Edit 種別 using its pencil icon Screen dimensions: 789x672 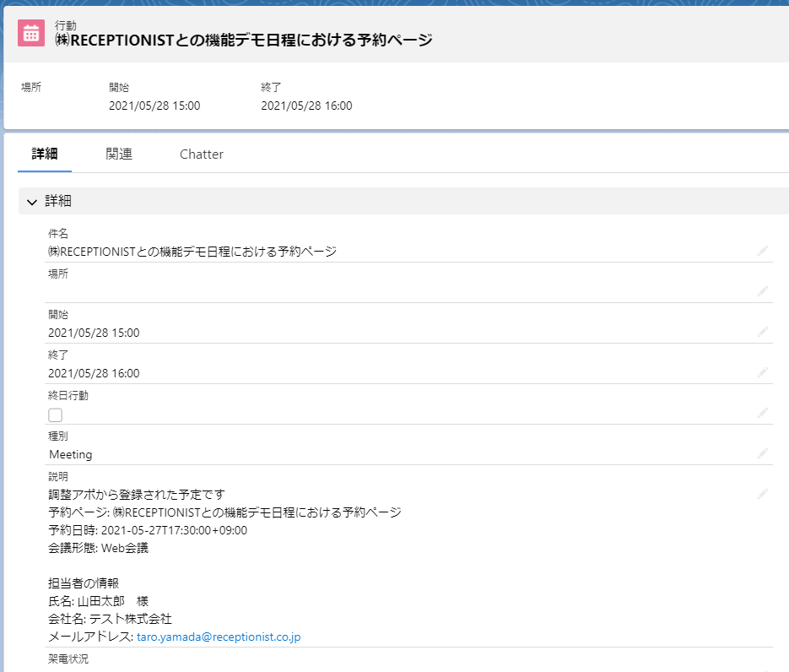[762, 453]
